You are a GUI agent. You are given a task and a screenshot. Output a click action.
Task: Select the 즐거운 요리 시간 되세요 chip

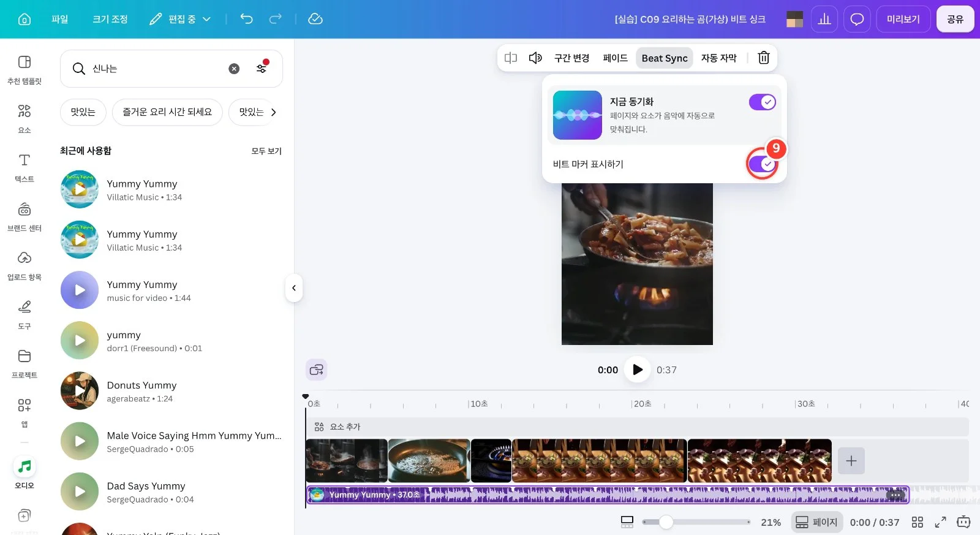pos(167,112)
